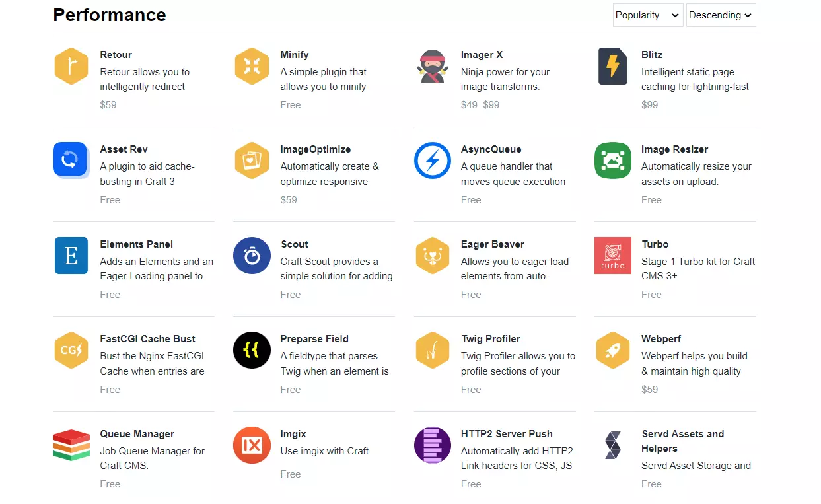Click the AsyncQueue plugin icon

(x=432, y=161)
